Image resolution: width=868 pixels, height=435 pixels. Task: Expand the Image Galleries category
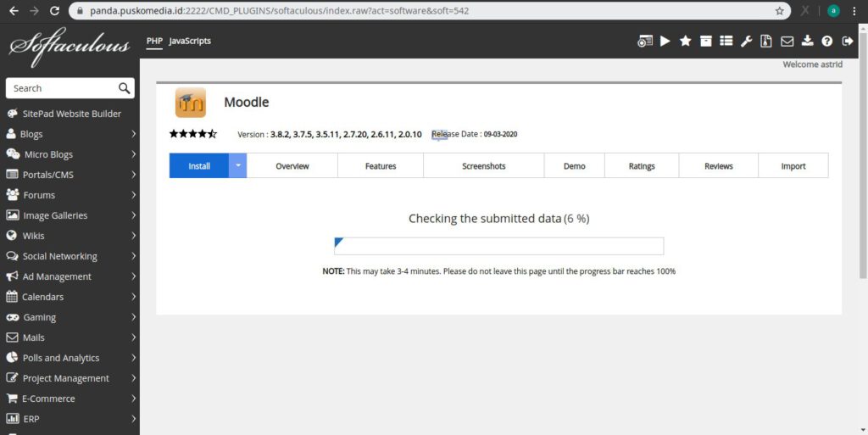coord(70,215)
